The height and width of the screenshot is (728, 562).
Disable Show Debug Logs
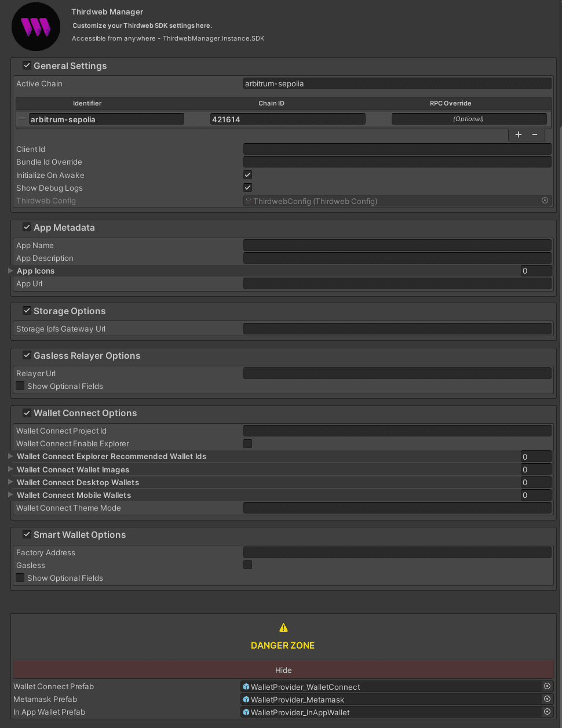pos(247,187)
